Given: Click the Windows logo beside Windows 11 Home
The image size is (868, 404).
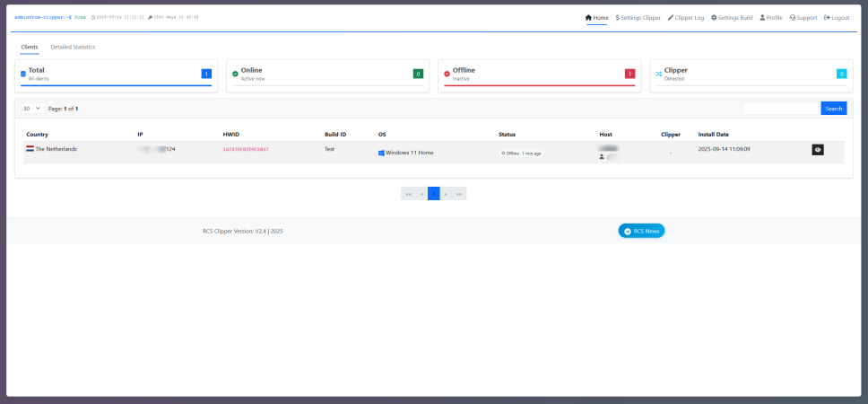Looking at the screenshot, I should tap(381, 153).
